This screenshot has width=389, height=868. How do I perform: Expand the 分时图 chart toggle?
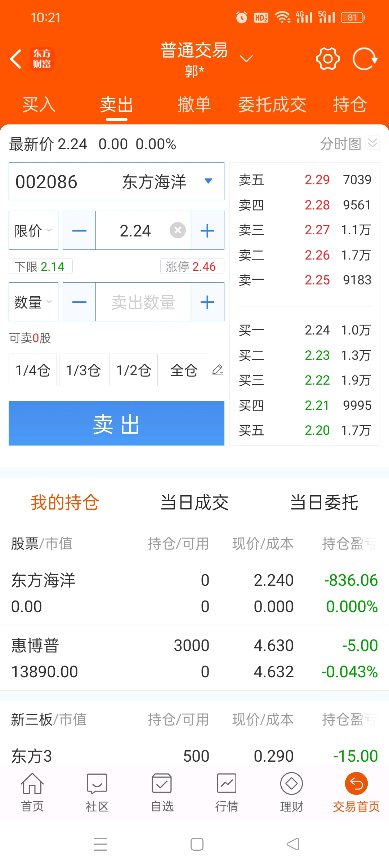pyautogui.click(x=372, y=143)
